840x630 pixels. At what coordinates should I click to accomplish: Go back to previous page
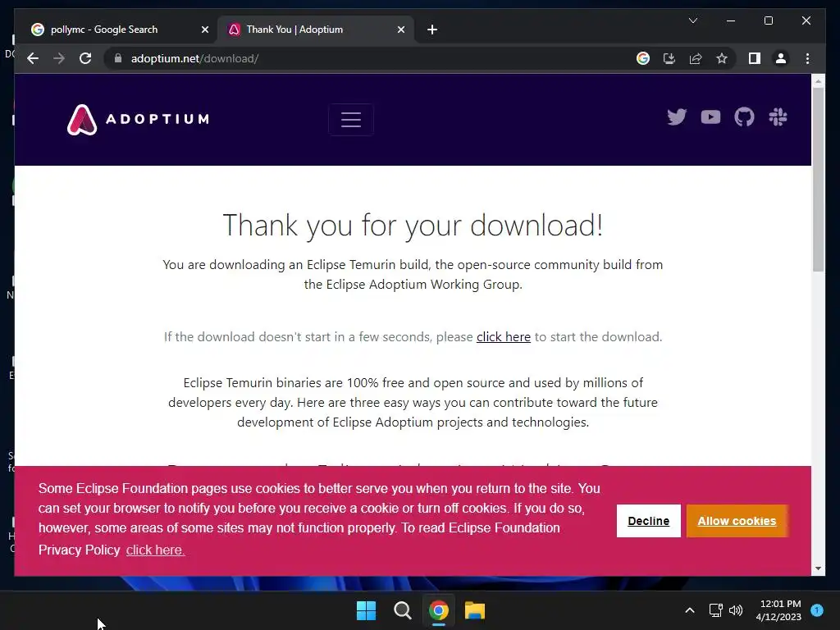[33, 58]
